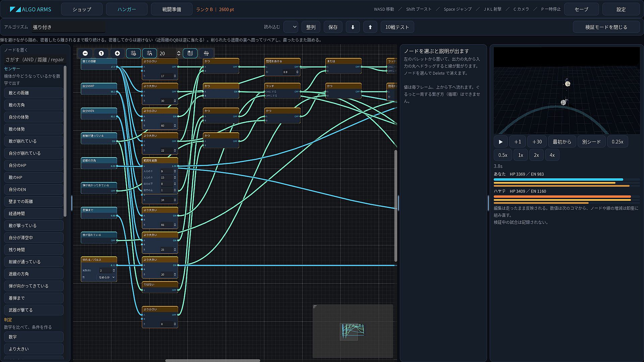The width and height of the screenshot is (644, 362).
Task: Play the verification simulation
Action: (501, 142)
